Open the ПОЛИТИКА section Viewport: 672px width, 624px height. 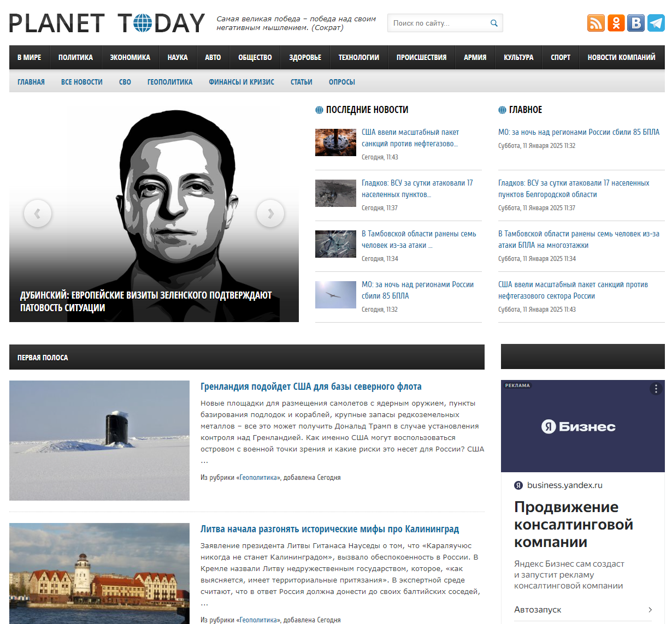75,57
